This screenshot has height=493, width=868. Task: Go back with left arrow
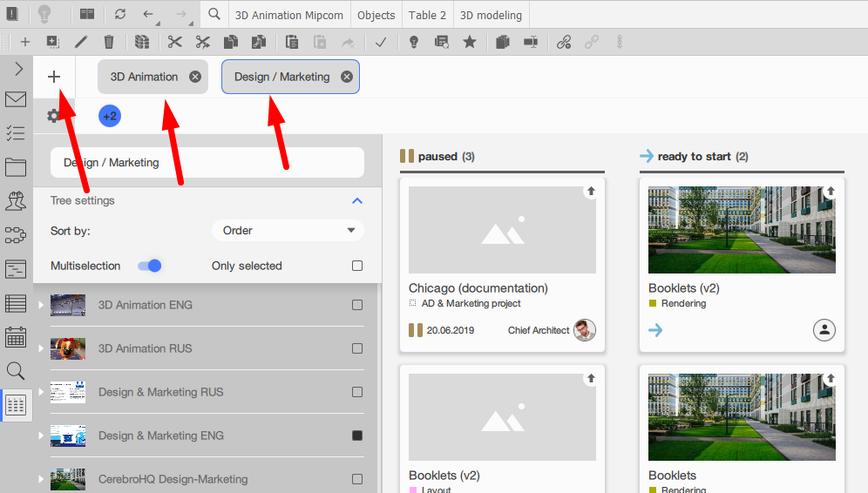tap(148, 15)
